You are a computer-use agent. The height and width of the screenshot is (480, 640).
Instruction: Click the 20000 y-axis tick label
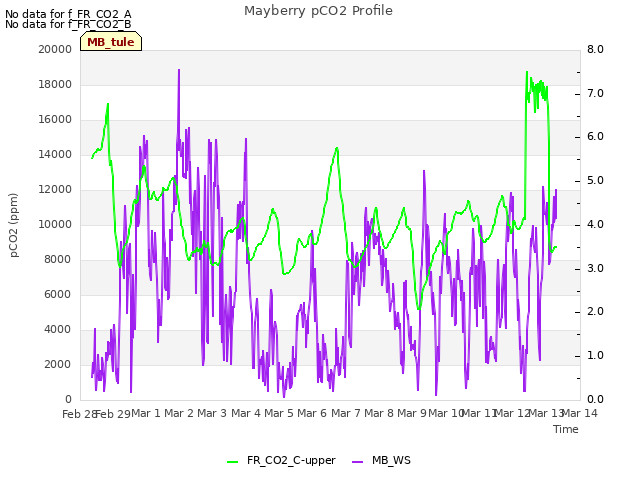[x=55, y=49]
